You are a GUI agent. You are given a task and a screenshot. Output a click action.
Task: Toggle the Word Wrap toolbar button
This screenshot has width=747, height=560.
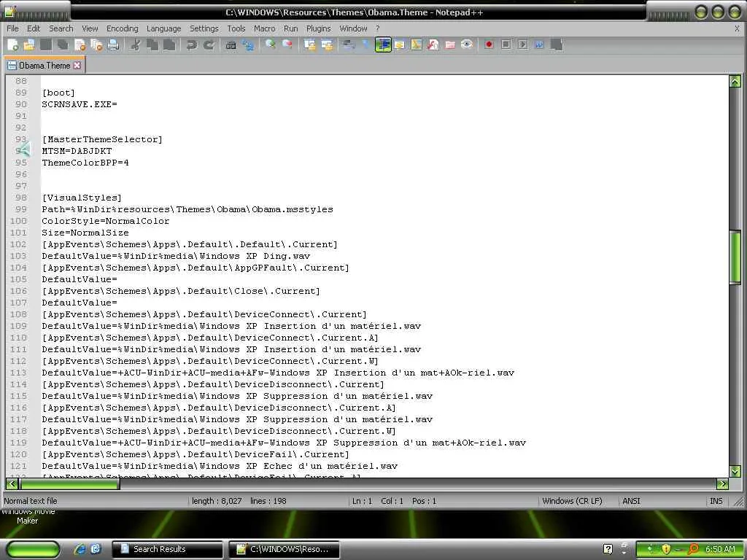point(349,44)
